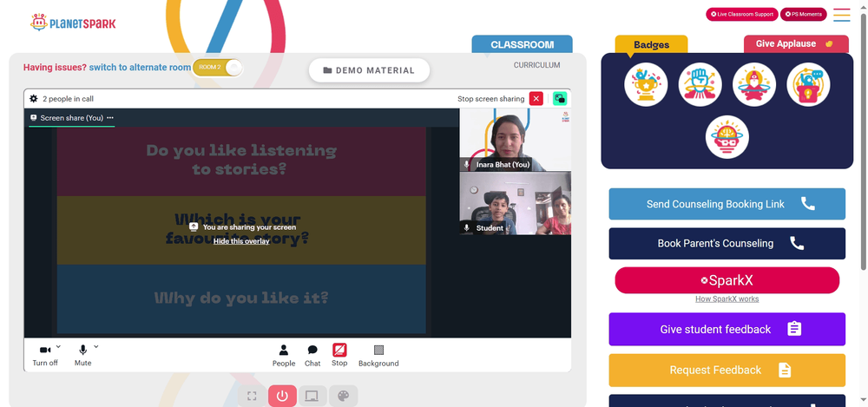This screenshot has height=407, width=868.
Task: Click Give student feedback
Action: [x=727, y=329]
